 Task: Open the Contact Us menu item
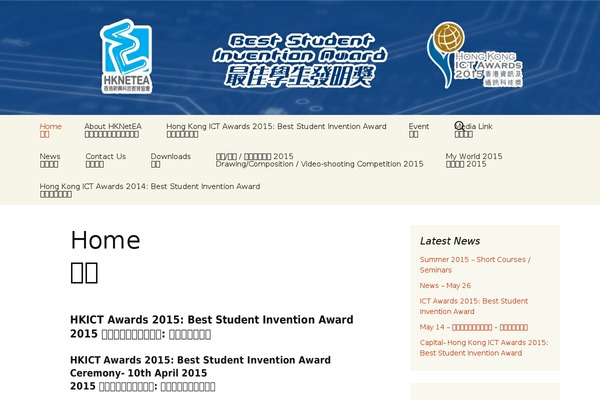[x=106, y=160]
